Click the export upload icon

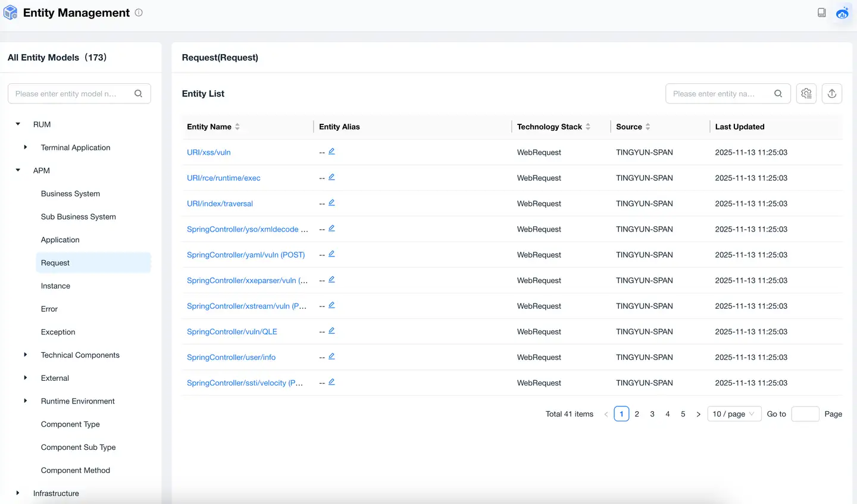click(832, 93)
